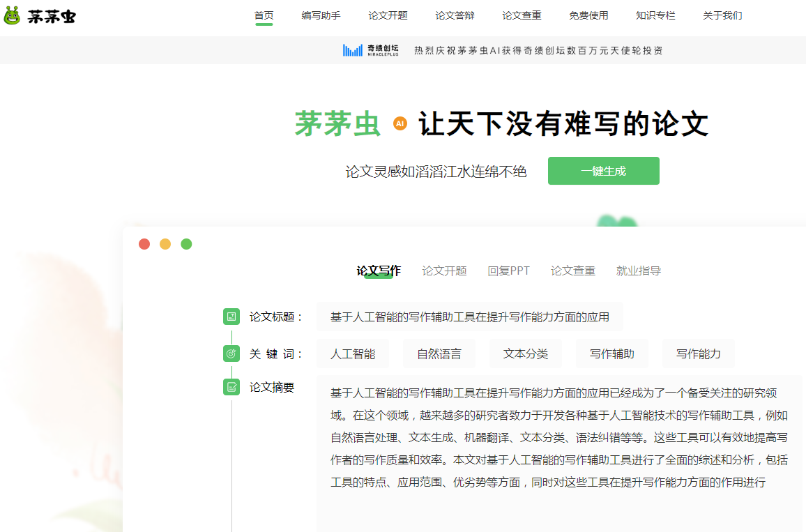Click the 关键词 green target icon
This screenshot has height=532, width=806.
(231, 354)
